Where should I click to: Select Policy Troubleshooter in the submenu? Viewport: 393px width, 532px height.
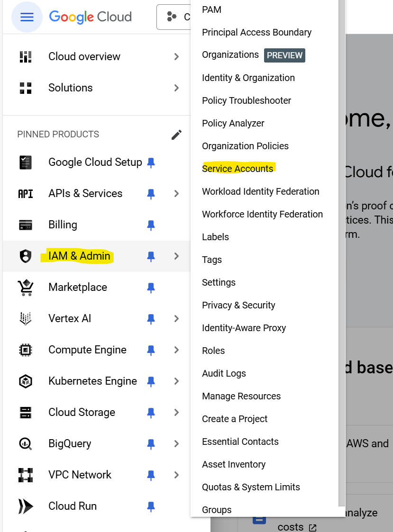pos(246,100)
